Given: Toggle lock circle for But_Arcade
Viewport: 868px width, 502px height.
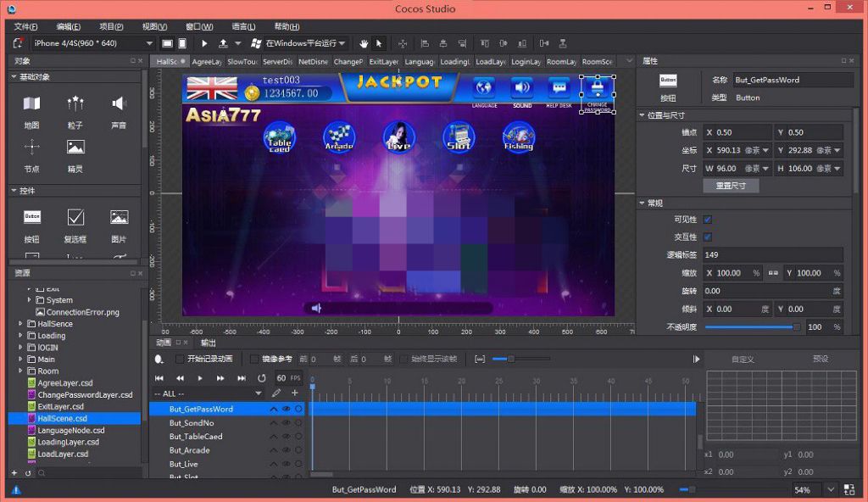Looking at the screenshot, I should (298, 450).
